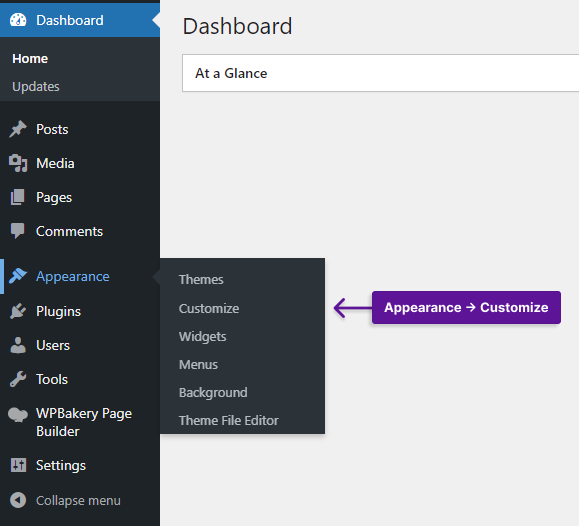
Task: Select Widgets in Appearance flyout
Action: 202,337
